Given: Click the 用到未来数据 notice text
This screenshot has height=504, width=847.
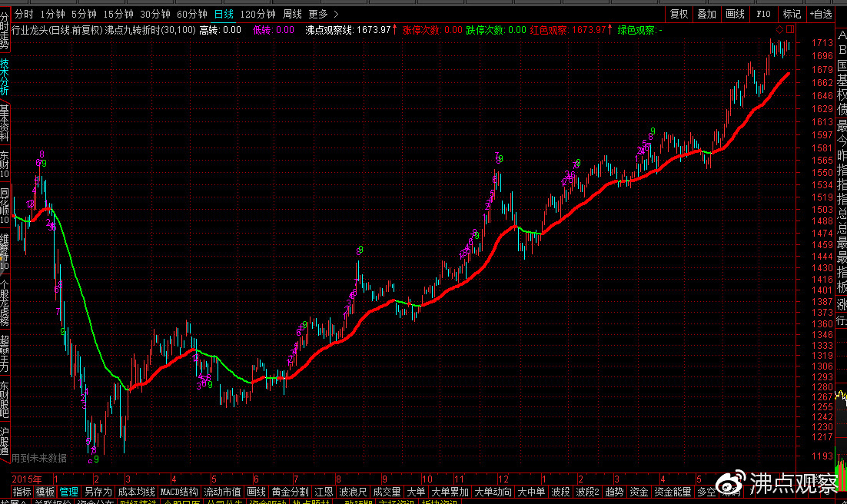Looking at the screenshot, I should pyautogui.click(x=39, y=458).
